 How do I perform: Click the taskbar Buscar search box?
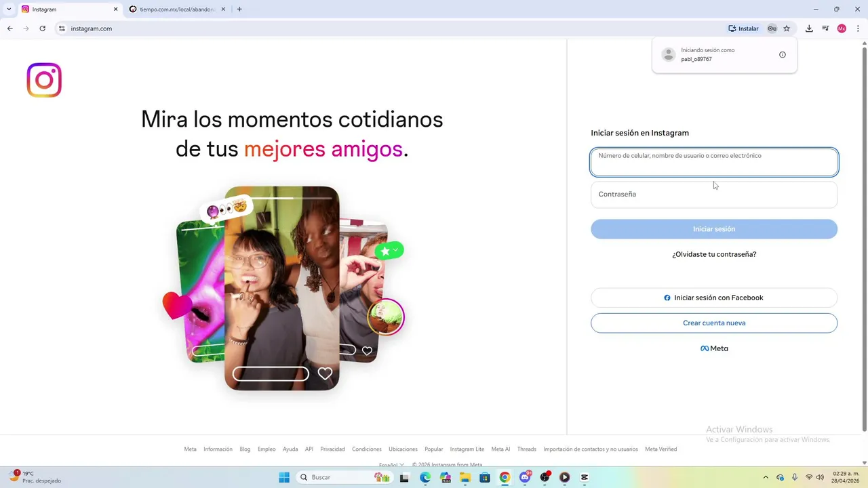click(344, 477)
